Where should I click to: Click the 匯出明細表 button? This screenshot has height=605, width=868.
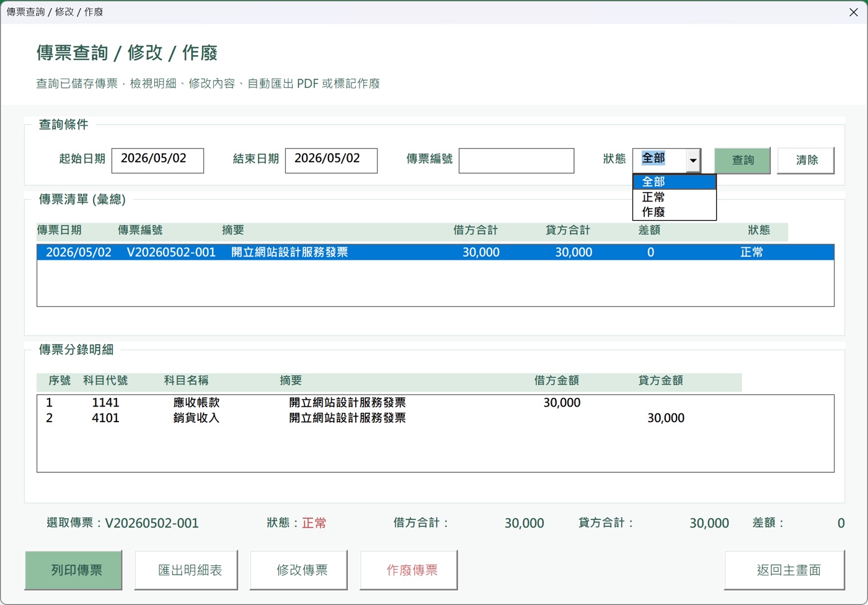click(186, 570)
